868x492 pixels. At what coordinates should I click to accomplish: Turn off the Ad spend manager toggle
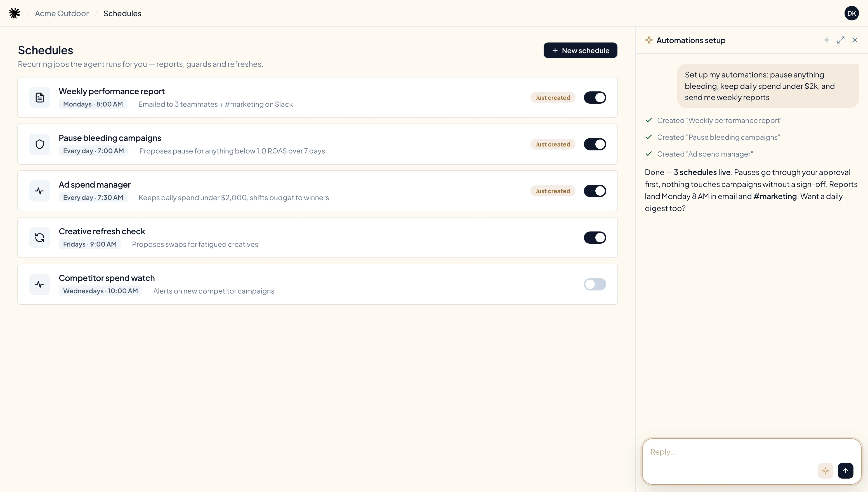(x=595, y=191)
